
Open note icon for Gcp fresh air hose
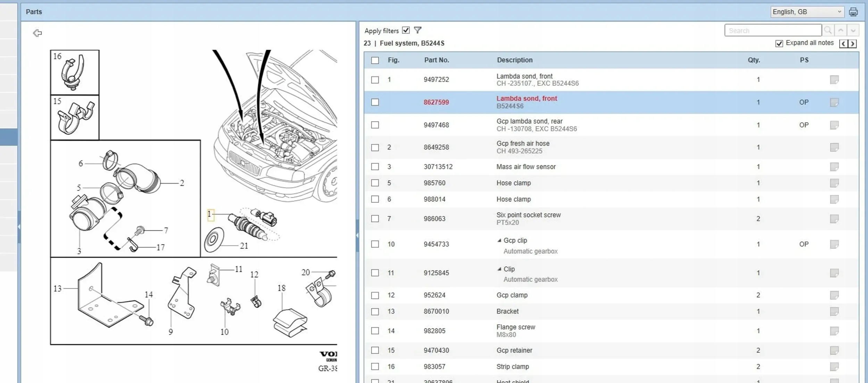click(834, 147)
